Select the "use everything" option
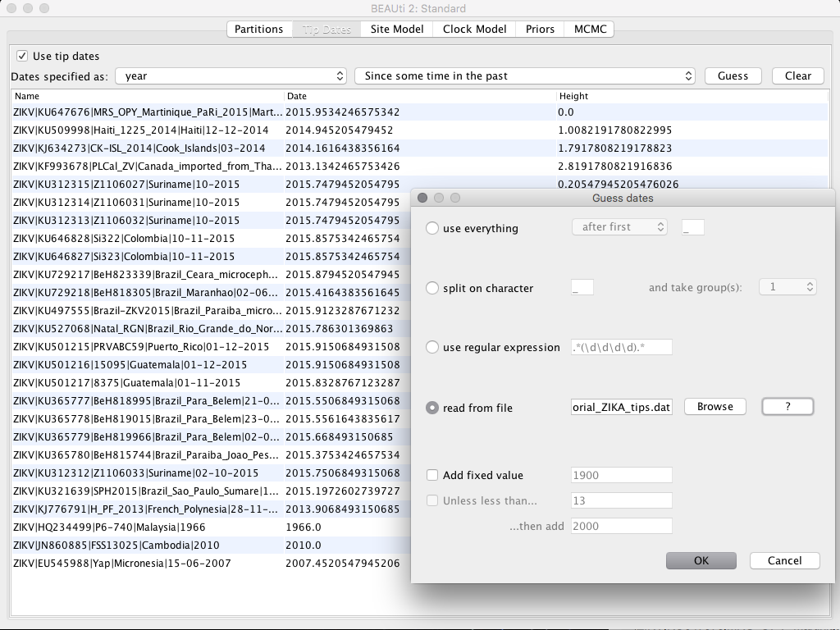Screen dimensions: 840x630 pos(432,229)
